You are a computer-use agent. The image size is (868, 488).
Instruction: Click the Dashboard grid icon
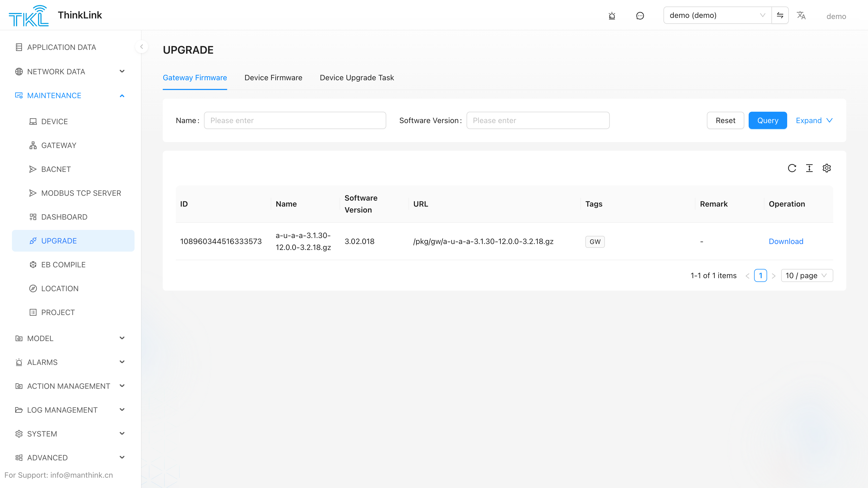point(33,217)
